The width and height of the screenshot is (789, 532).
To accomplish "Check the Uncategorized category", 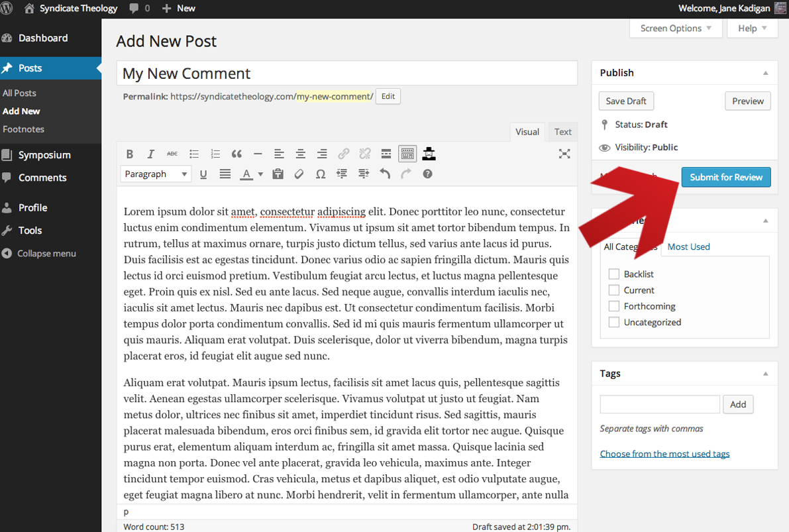I will (x=614, y=322).
